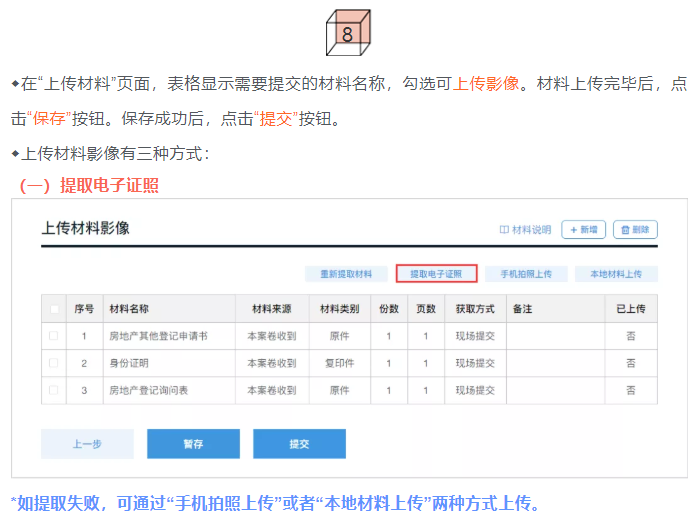This screenshot has height=523, width=700.
Task: Click the 重新提取材料 button
Action: tap(346, 274)
